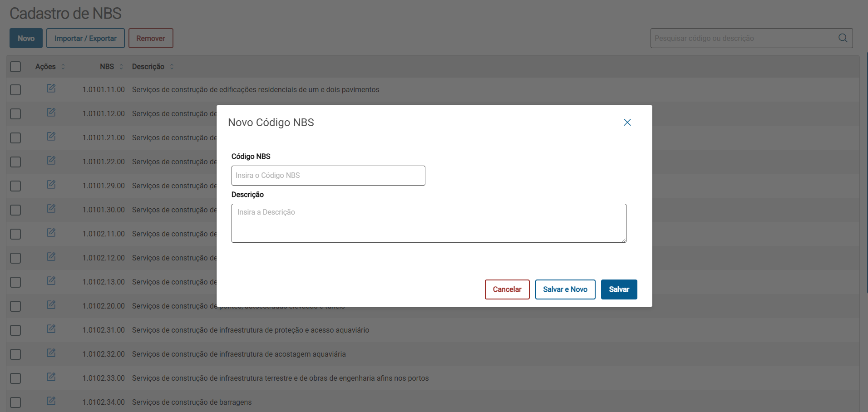Focus the Código NBS input field
Viewport: 868px width, 412px height.
pyautogui.click(x=328, y=176)
